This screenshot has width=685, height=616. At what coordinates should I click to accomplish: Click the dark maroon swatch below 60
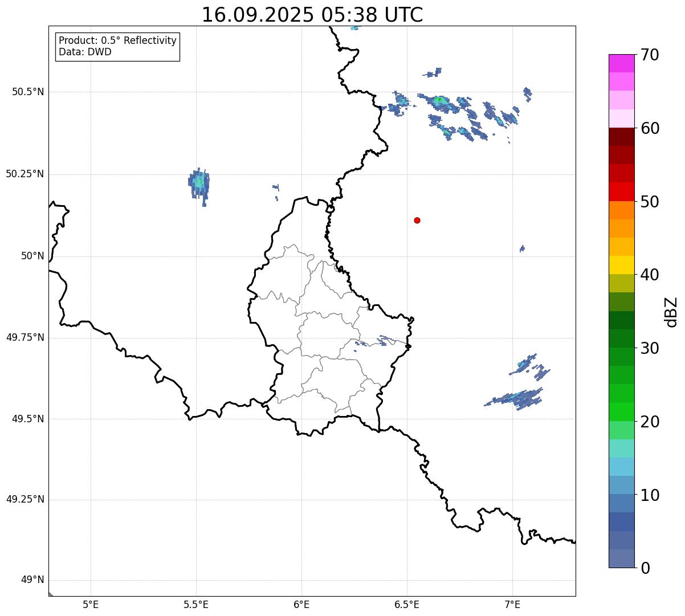(622, 137)
